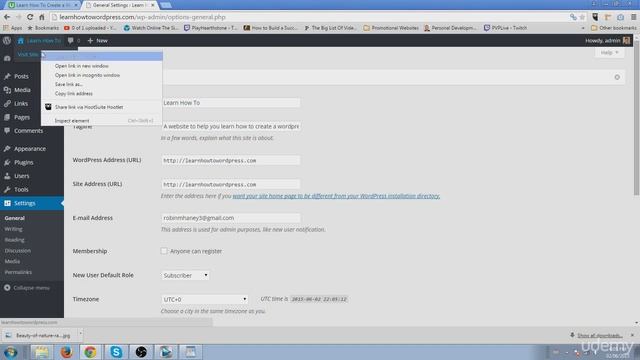The width and height of the screenshot is (640, 360).
Task: Click the Tagline input field
Action: [231, 127]
